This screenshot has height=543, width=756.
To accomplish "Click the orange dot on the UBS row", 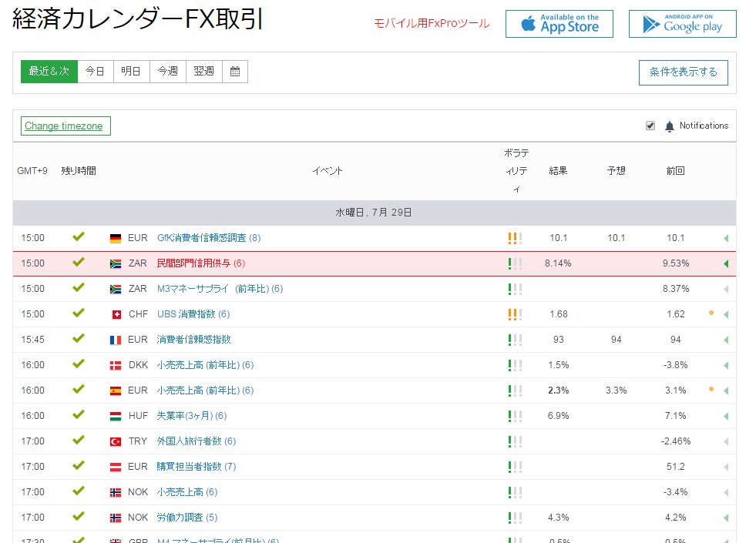I will 711,313.
